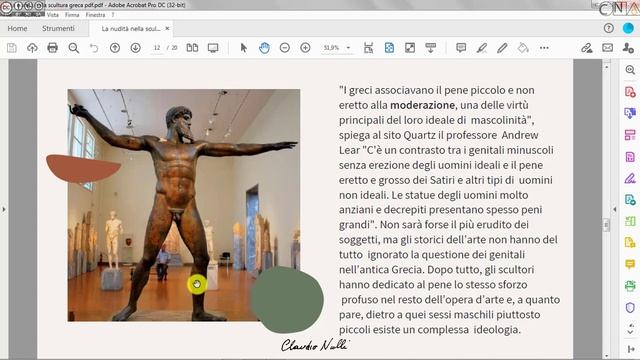Select the arrow Selection tool

(x=244, y=48)
